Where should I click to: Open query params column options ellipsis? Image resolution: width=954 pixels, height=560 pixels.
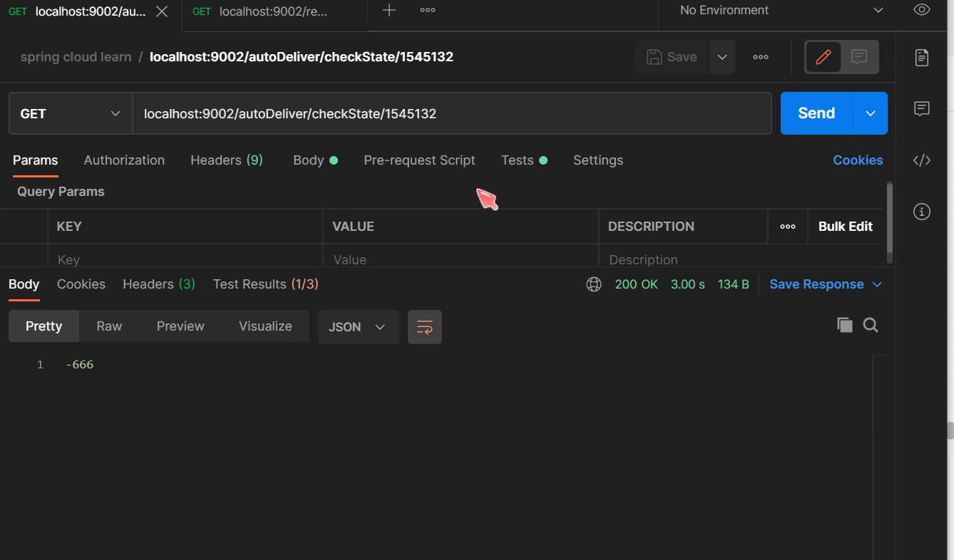(788, 227)
